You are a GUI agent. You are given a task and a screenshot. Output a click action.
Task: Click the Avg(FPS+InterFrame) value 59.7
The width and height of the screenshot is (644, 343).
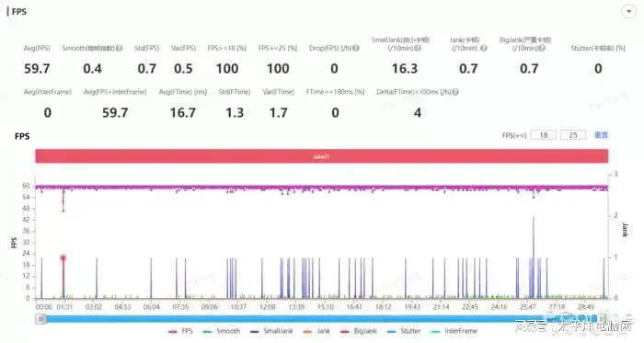pos(115,112)
